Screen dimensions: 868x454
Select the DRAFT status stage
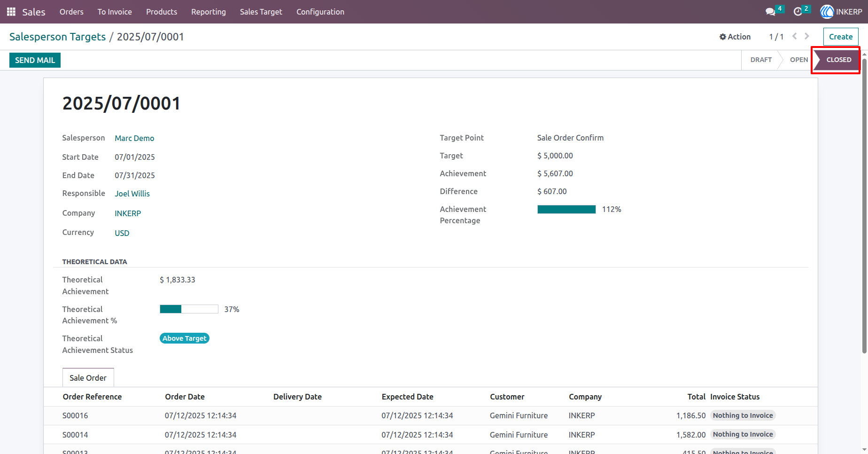[761, 60]
